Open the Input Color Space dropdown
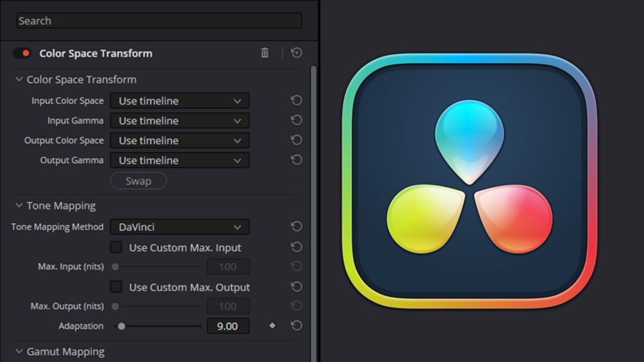This screenshot has height=362, width=644. pos(180,101)
